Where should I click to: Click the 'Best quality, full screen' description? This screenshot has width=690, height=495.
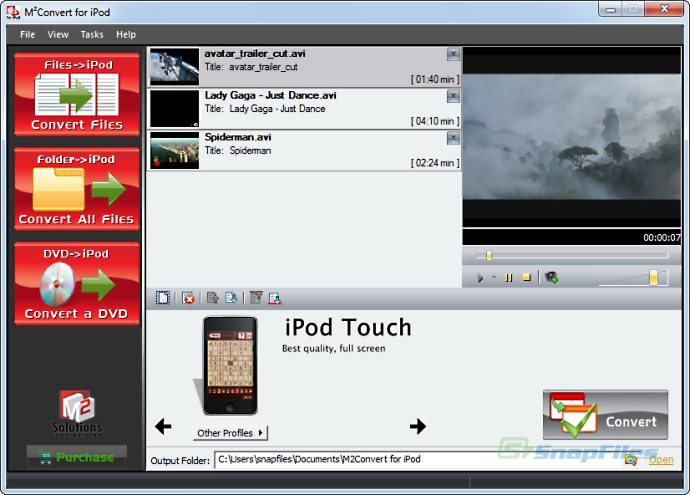[x=334, y=348]
